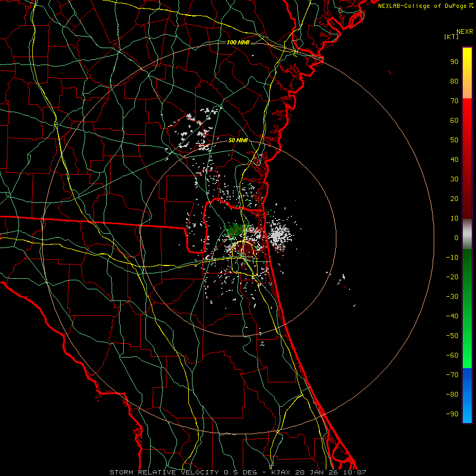Click the -50 value on the velocity scale
The height and width of the screenshot is (476, 476).
452,336
